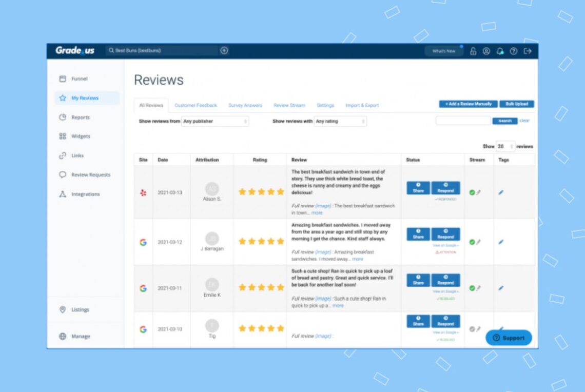Open the help question mark icon
This screenshot has height=392, width=585.
[x=512, y=51]
